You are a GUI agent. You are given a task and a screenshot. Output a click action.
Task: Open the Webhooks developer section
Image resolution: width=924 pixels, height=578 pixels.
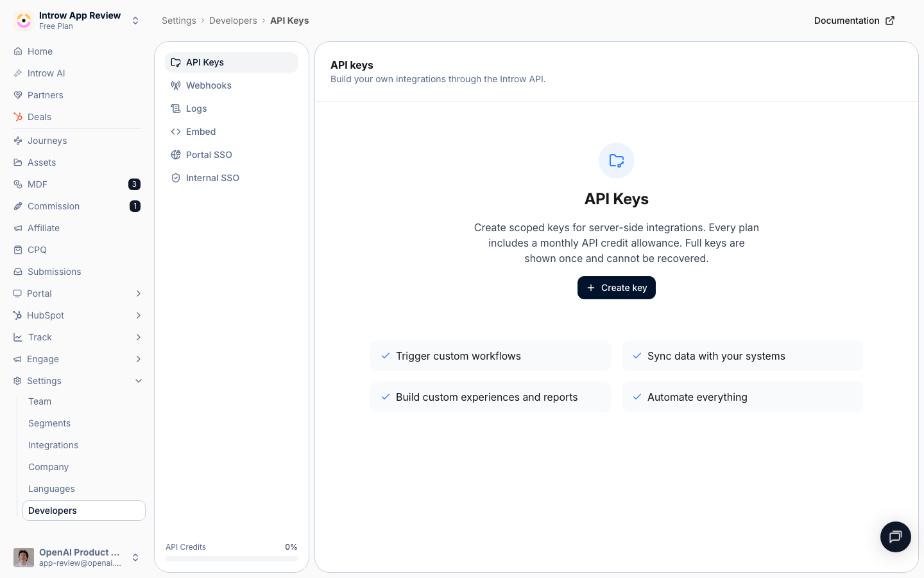point(232,85)
